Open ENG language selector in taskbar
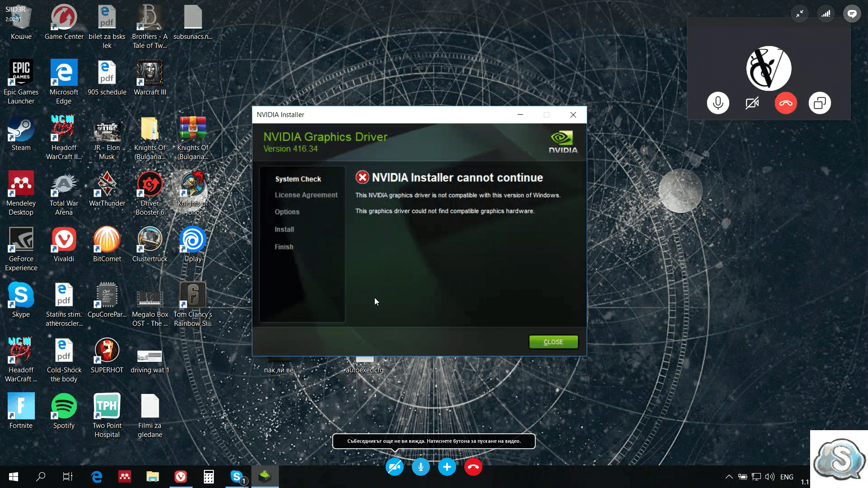The image size is (868, 488). [787, 477]
